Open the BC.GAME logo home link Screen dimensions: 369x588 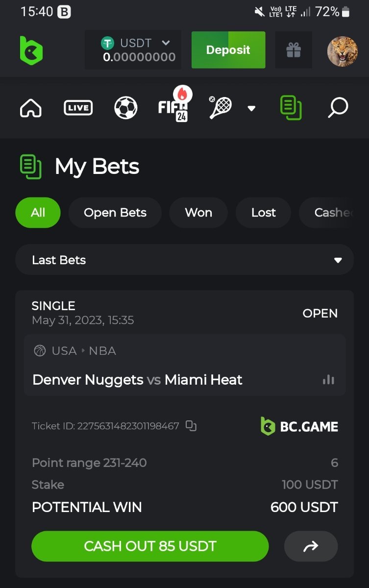(31, 50)
